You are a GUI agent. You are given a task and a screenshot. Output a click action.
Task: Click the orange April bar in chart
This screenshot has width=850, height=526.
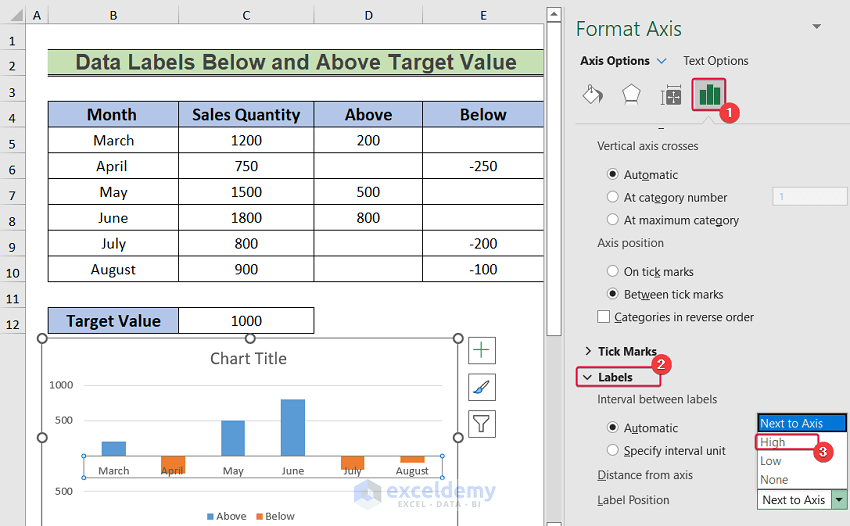click(x=173, y=465)
